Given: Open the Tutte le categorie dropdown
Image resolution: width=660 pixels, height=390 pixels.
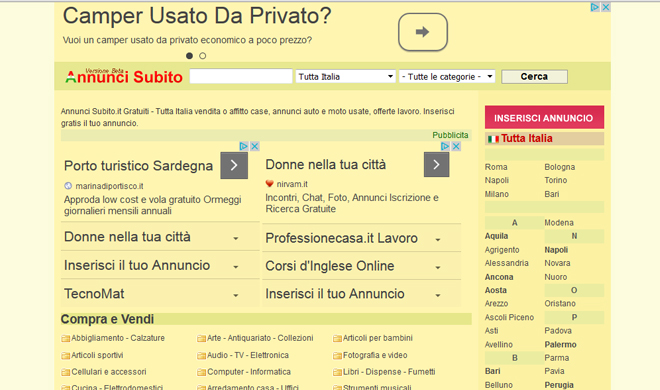Looking at the screenshot, I should point(447,77).
